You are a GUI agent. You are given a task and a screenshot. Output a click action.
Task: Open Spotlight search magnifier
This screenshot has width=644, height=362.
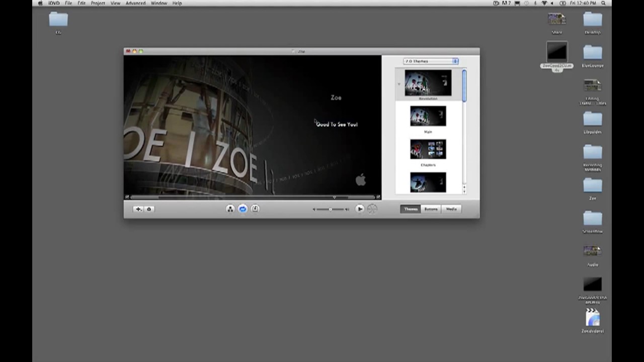(x=603, y=3)
